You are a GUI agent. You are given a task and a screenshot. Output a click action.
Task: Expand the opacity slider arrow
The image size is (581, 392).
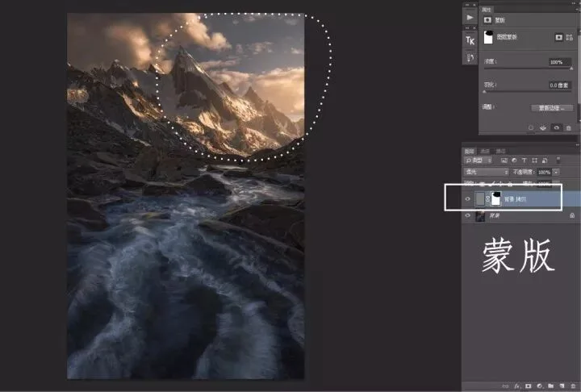[556, 172]
